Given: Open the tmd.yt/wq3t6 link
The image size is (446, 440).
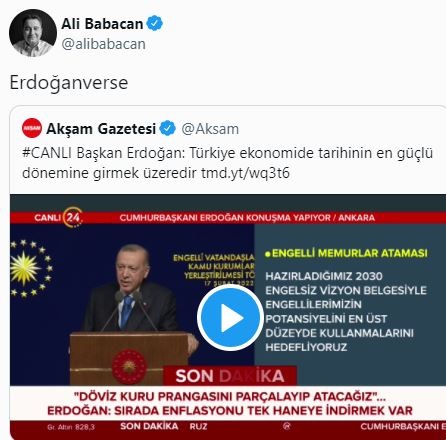Looking at the screenshot, I should tap(246, 173).
